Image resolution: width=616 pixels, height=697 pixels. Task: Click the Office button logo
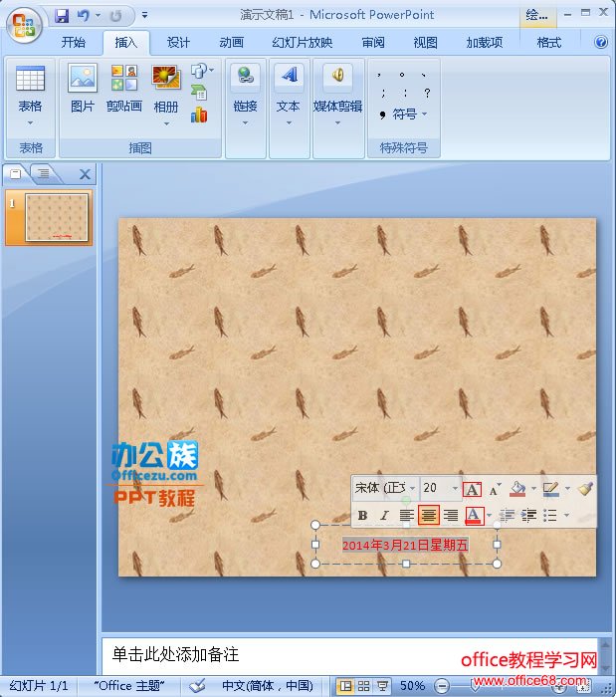coord(24,24)
